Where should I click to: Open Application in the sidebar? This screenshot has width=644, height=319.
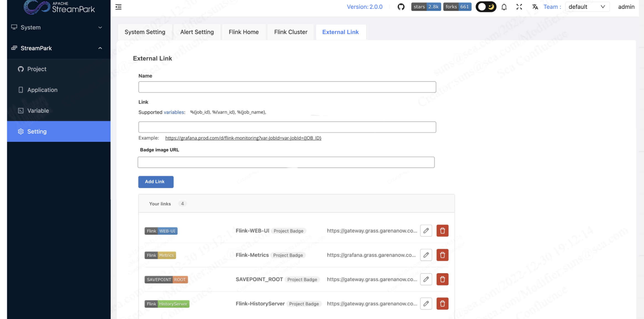point(59,90)
